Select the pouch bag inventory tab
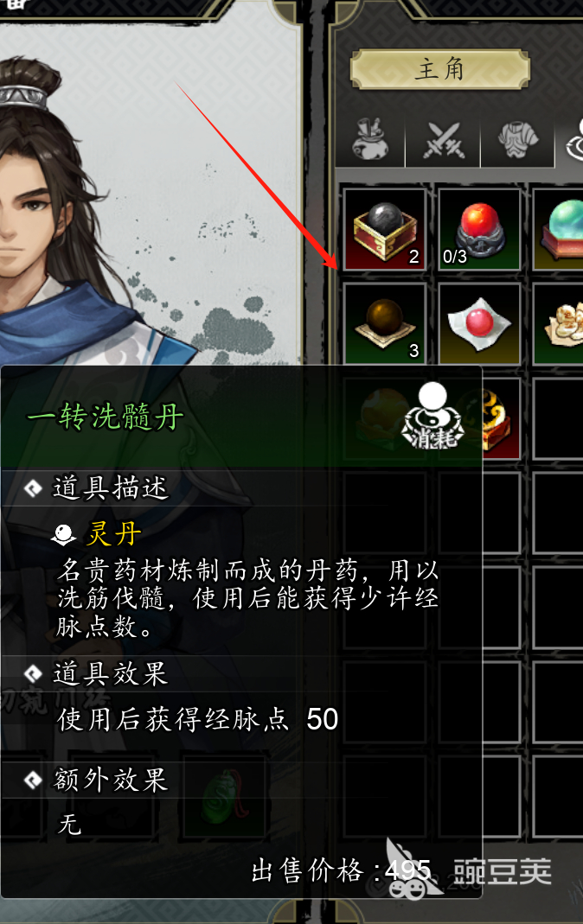Image resolution: width=583 pixels, height=924 pixels. pos(370,139)
